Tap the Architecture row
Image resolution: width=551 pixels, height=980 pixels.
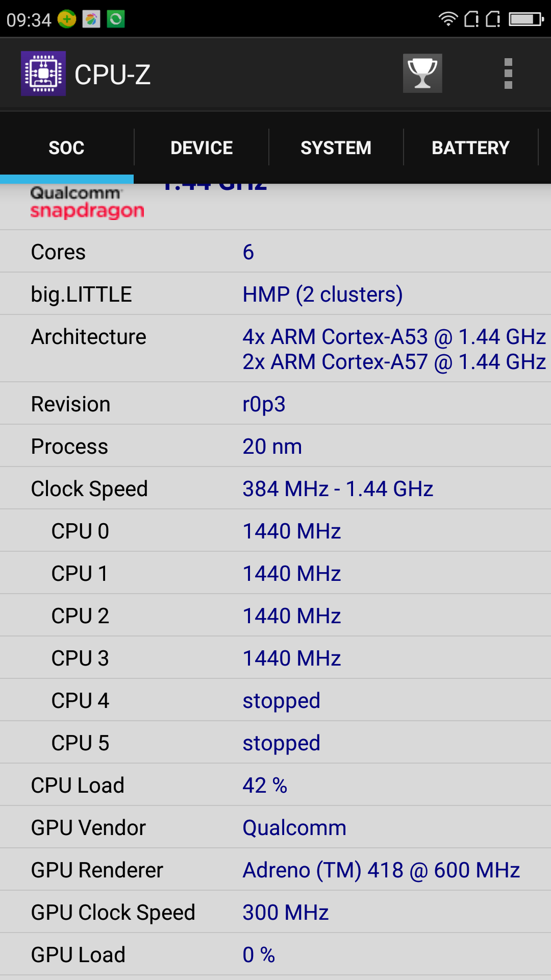pyautogui.click(x=275, y=349)
